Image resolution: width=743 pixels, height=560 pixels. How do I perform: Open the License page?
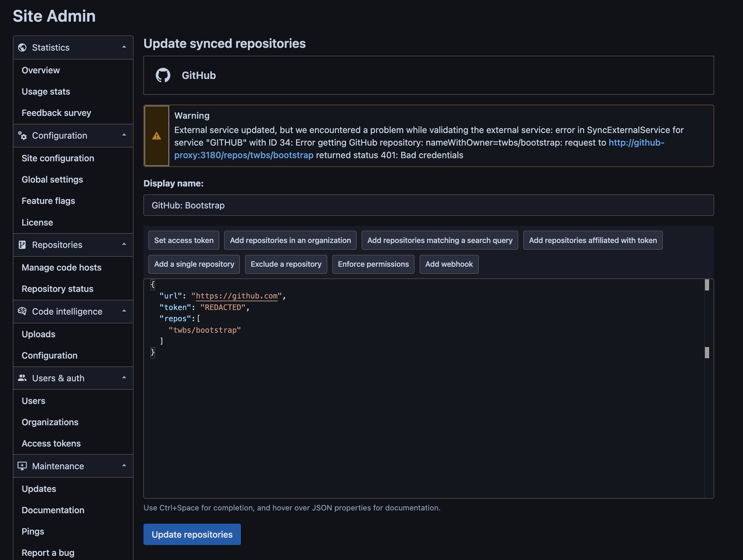37,222
